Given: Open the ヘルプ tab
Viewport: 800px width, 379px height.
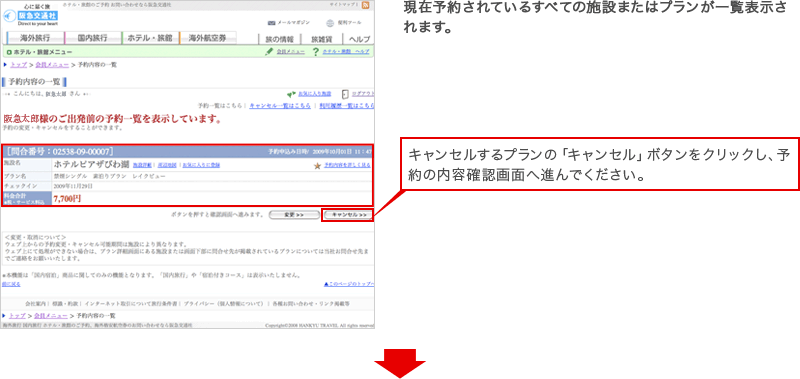Looking at the screenshot, I should point(359,39).
